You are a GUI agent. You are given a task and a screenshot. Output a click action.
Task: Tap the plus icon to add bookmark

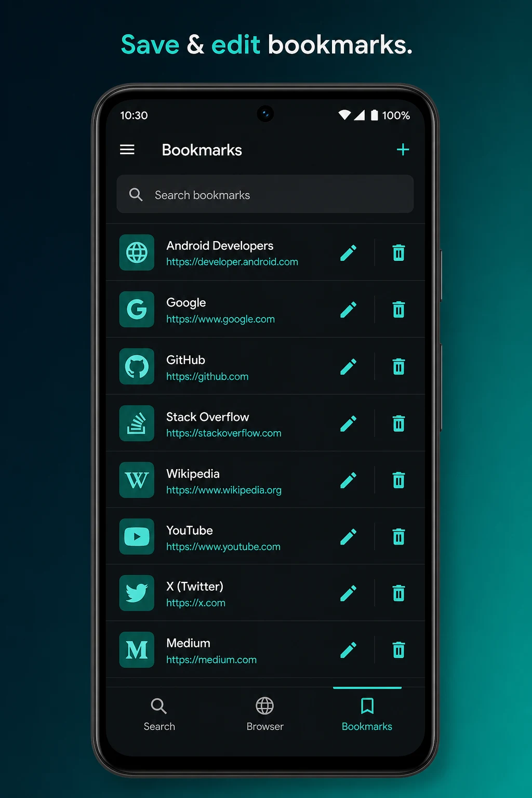pyautogui.click(x=403, y=150)
